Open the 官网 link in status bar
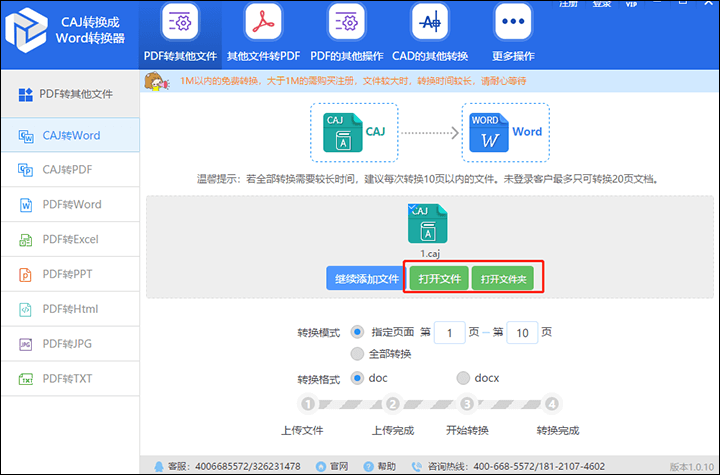720x475 pixels. (x=339, y=467)
